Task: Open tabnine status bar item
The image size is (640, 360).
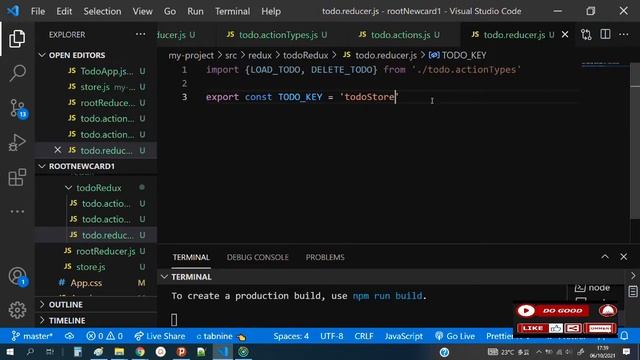Action: (221, 336)
